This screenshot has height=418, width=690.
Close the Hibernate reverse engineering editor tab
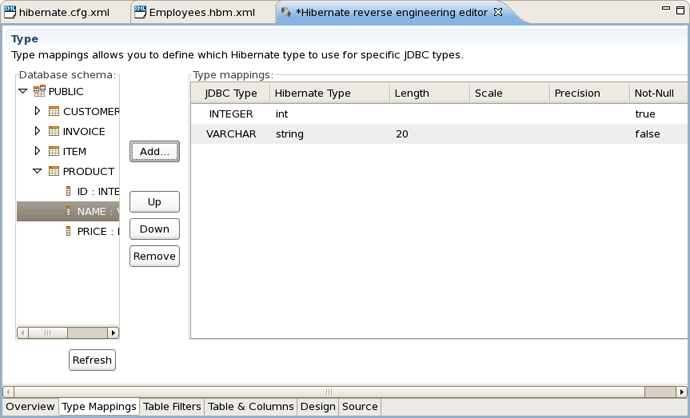pyautogui.click(x=498, y=12)
